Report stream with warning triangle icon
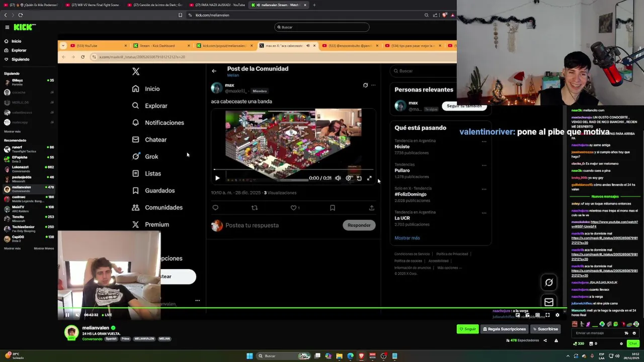The width and height of the screenshot is (644, 362). click(x=556, y=340)
